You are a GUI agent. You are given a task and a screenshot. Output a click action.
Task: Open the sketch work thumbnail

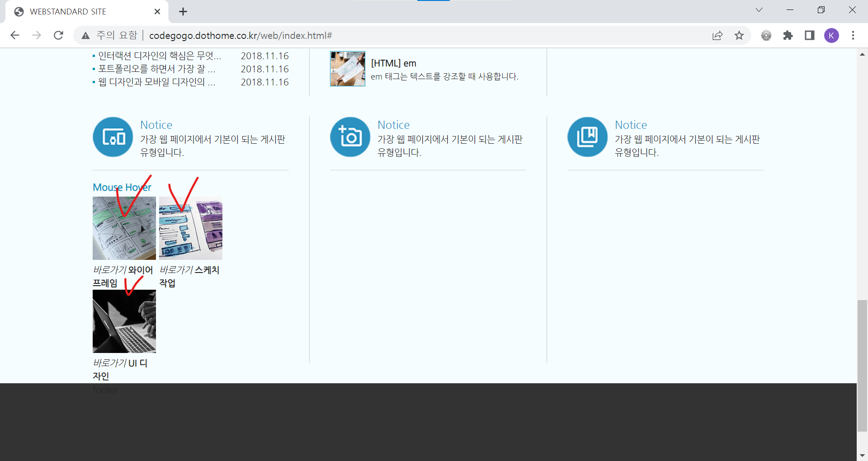191,228
